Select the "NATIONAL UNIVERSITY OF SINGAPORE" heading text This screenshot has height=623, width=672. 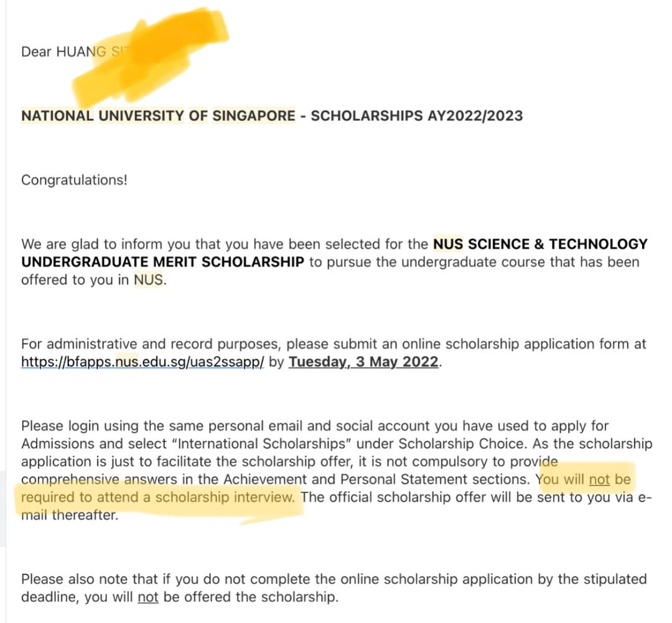[x=158, y=116]
